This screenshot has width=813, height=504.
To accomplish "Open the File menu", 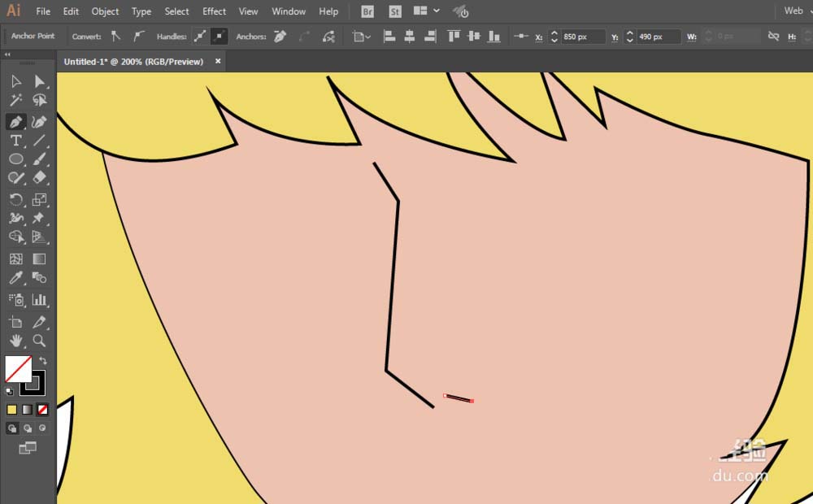I will pos(43,11).
